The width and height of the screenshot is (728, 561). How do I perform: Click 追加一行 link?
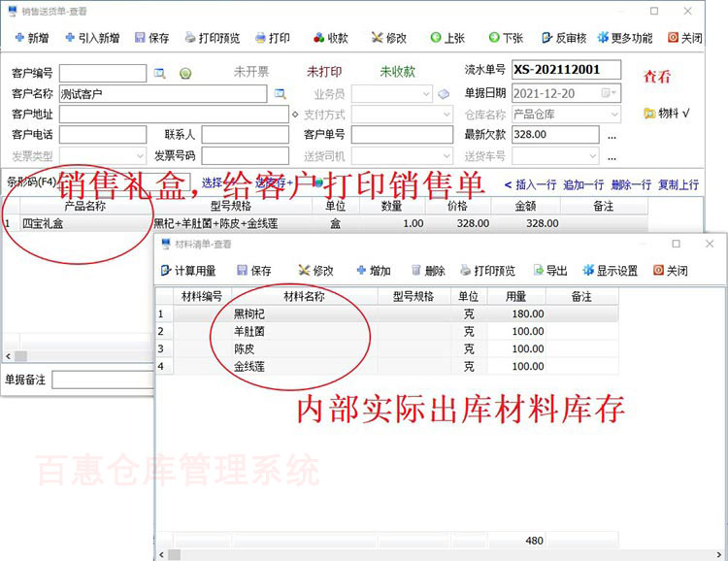click(x=583, y=184)
